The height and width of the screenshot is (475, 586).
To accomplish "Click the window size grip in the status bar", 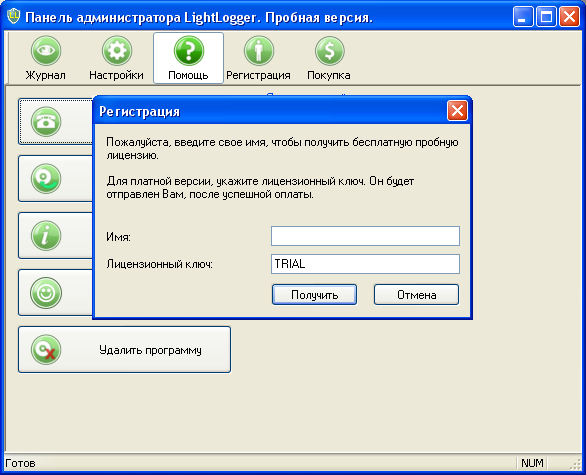I will (575, 464).
